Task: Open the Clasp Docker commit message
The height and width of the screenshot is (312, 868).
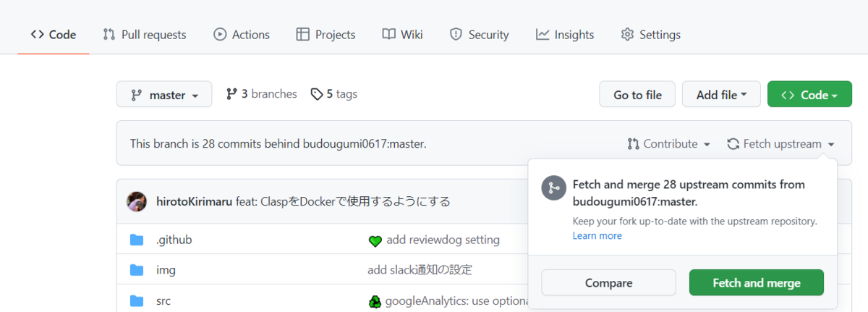Action: 343,201
